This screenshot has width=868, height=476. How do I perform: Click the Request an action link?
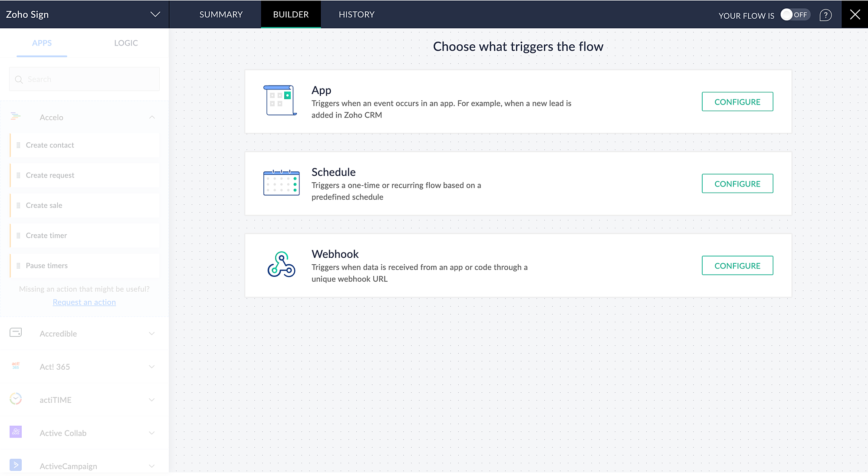(84, 302)
